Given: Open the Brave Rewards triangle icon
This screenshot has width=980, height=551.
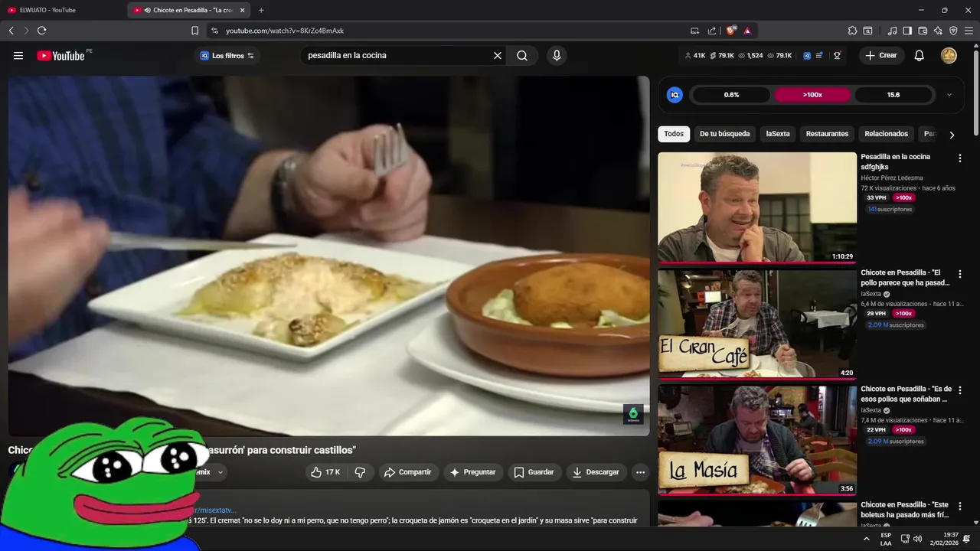Looking at the screenshot, I should [747, 31].
